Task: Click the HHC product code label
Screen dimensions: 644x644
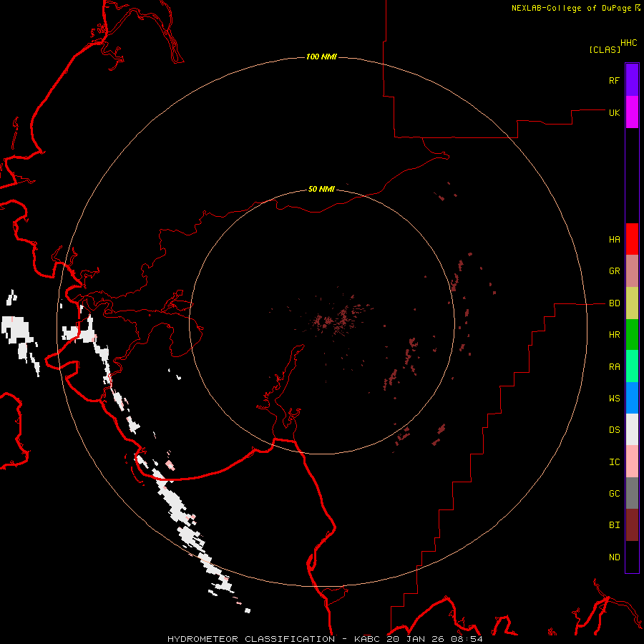Action: tap(629, 43)
